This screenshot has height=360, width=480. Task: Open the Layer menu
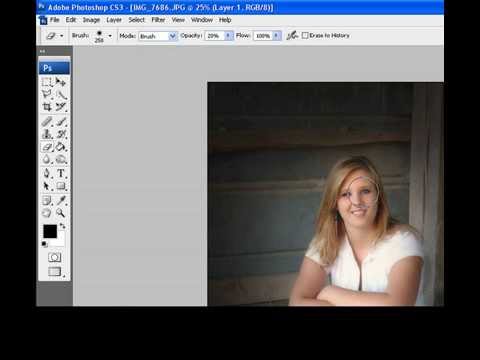[114, 20]
